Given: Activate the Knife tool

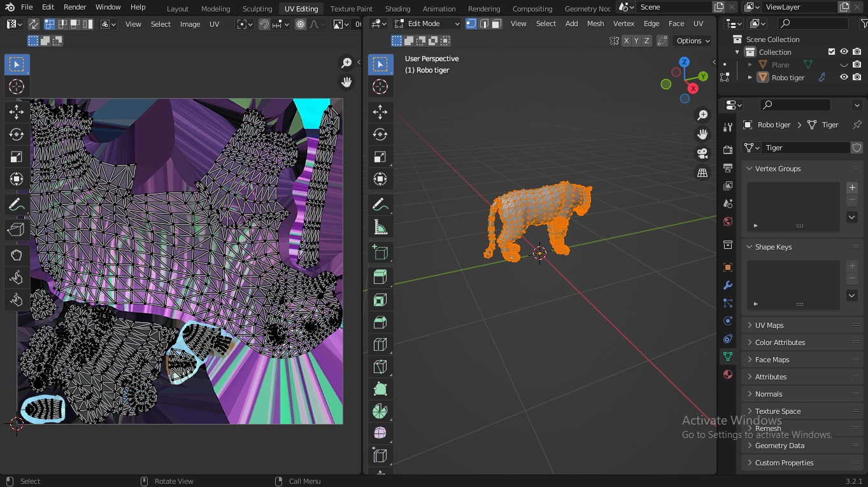Looking at the screenshot, I should click(x=380, y=367).
